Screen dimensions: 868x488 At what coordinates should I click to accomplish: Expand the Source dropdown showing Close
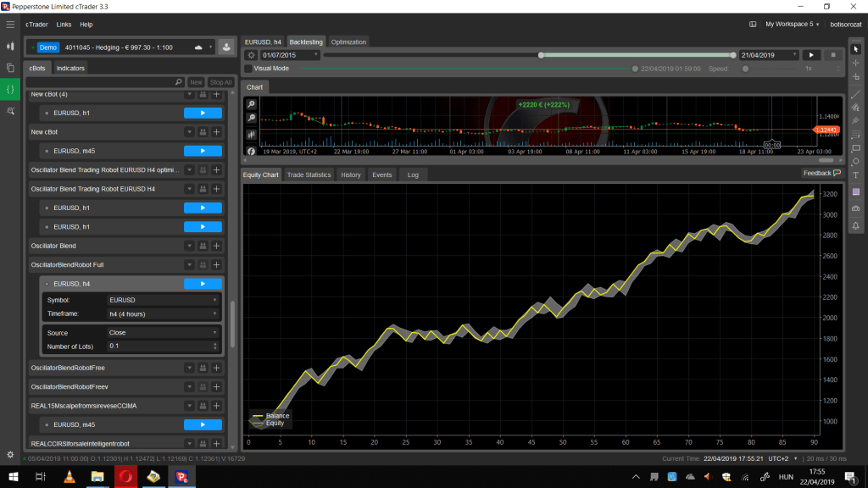coord(163,333)
